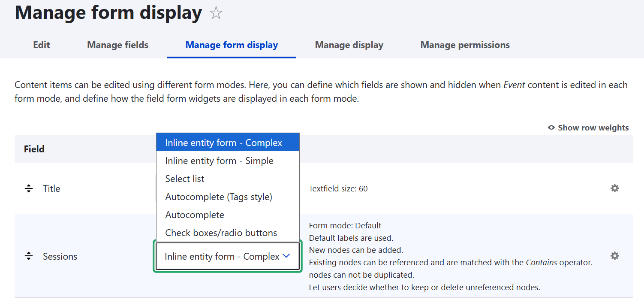Open the Manage display tab
Screen dimensions: 644x300
pyautogui.click(x=349, y=45)
